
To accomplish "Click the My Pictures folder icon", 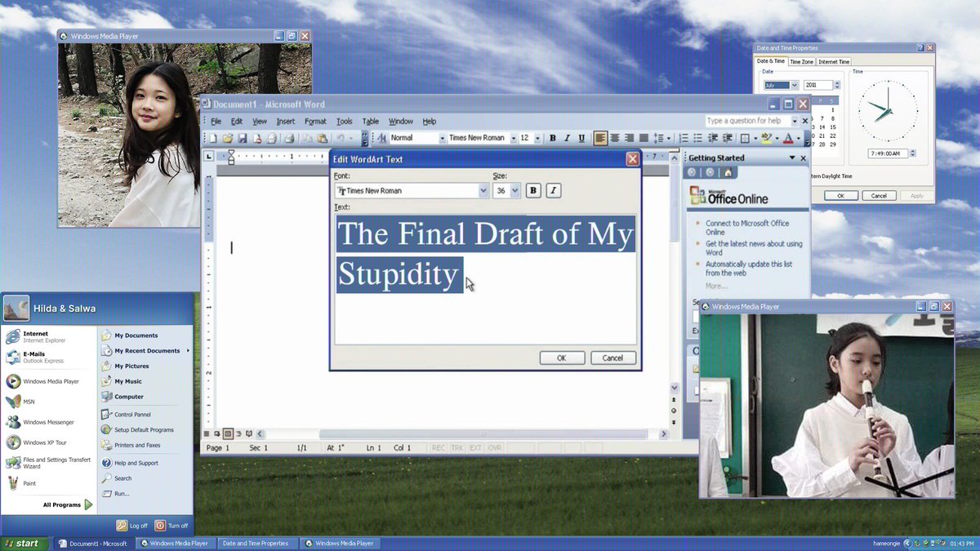I will click(106, 366).
